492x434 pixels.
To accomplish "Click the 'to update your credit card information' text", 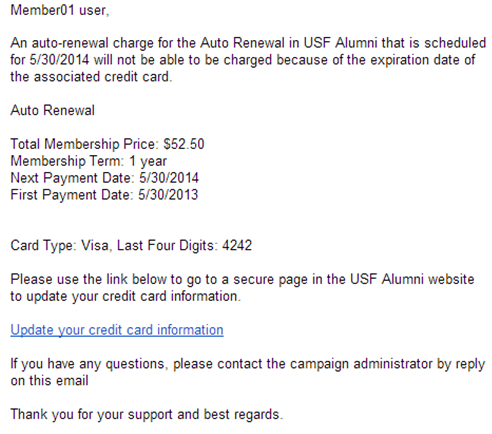I will (x=125, y=296).
